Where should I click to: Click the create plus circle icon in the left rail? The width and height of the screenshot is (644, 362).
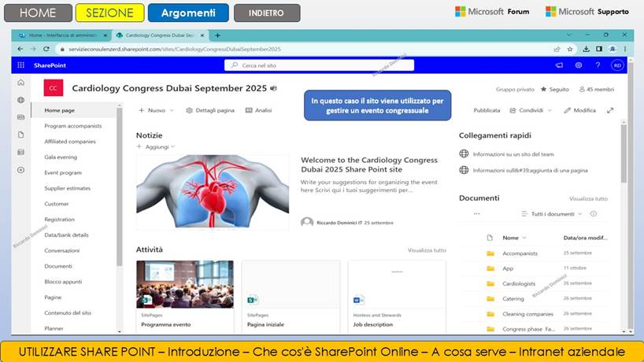21,170
